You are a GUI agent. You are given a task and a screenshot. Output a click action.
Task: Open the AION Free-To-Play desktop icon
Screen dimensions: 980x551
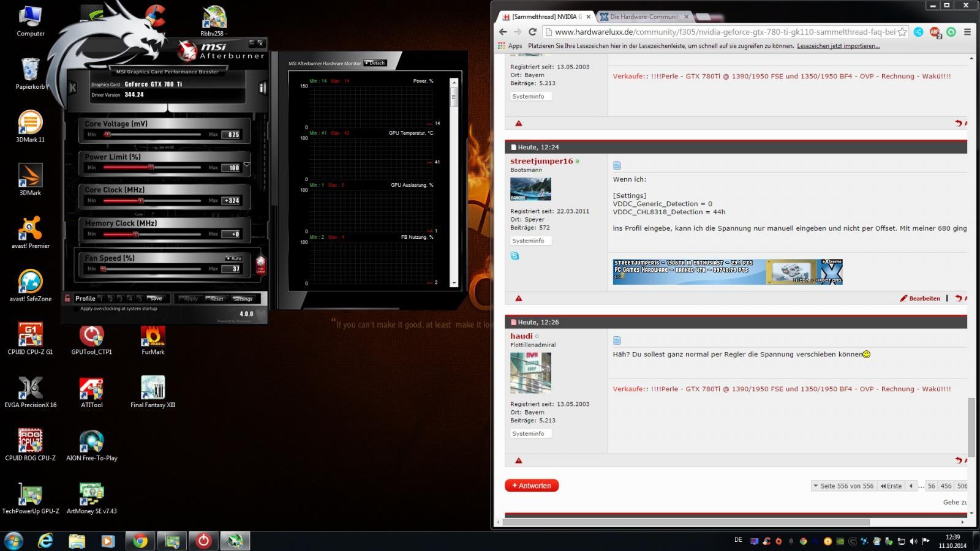click(91, 445)
